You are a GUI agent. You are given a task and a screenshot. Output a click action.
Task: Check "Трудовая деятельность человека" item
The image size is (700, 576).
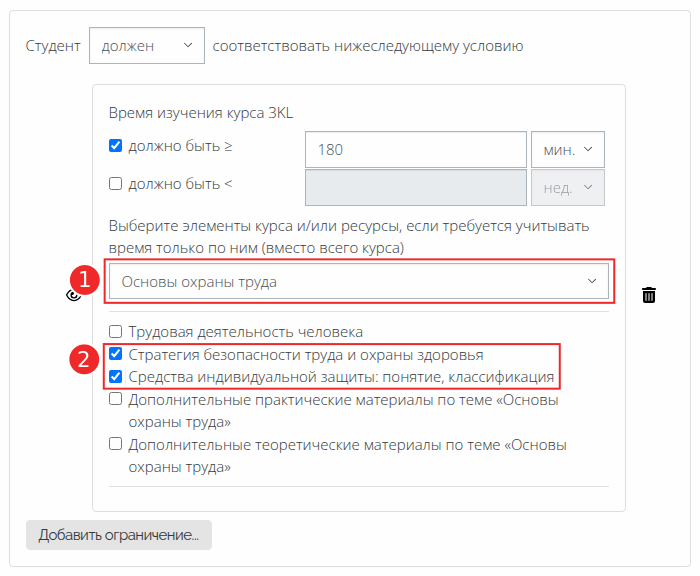(116, 331)
